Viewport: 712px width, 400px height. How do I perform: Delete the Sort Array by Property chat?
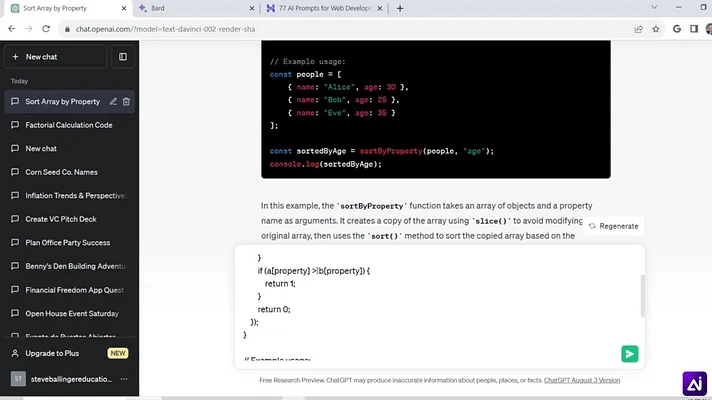126,102
